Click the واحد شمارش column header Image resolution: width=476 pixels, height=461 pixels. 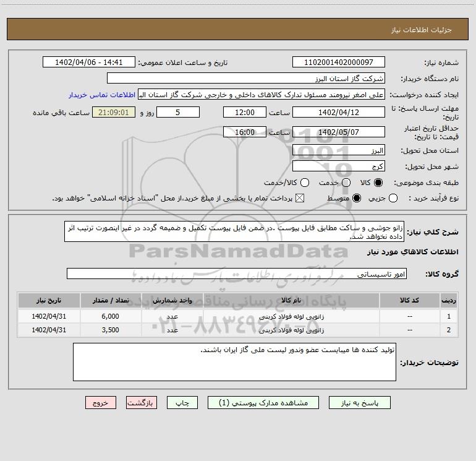(x=172, y=300)
